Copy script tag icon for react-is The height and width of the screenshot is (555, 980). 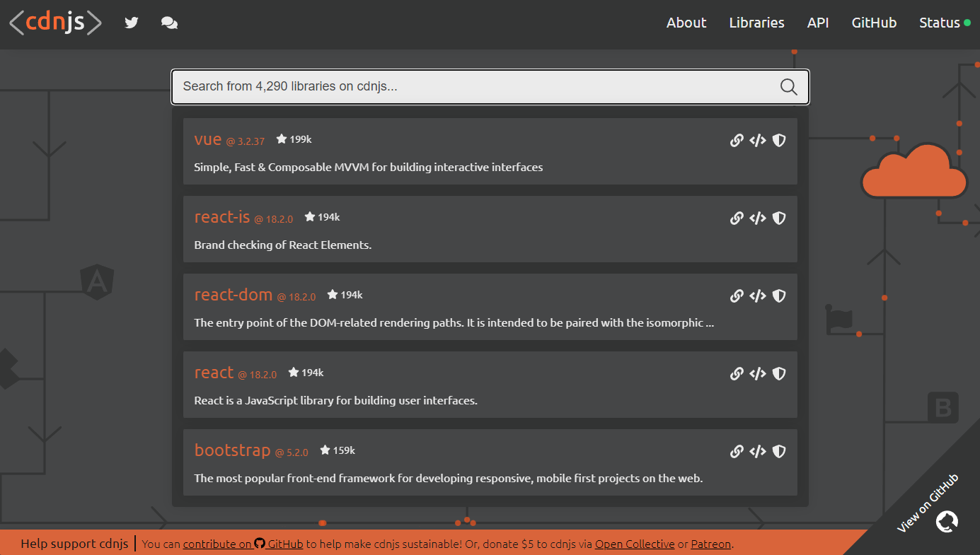pos(758,218)
